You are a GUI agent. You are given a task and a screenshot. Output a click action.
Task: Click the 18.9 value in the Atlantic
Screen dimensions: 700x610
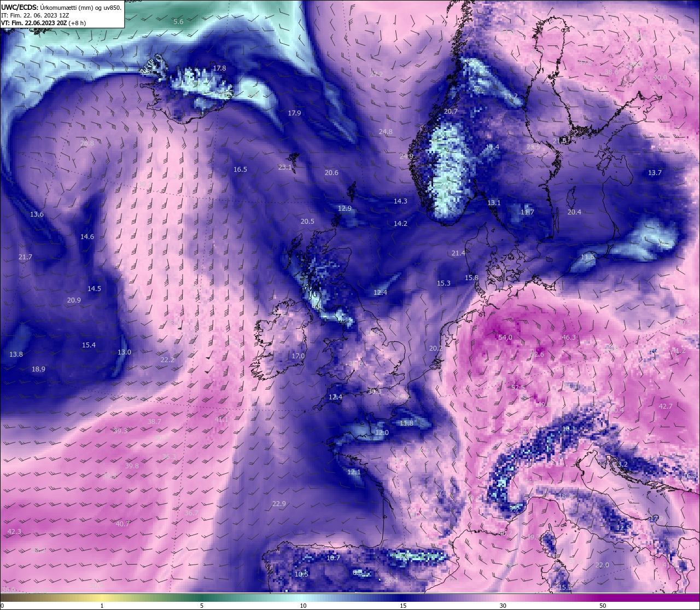pos(38,369)
